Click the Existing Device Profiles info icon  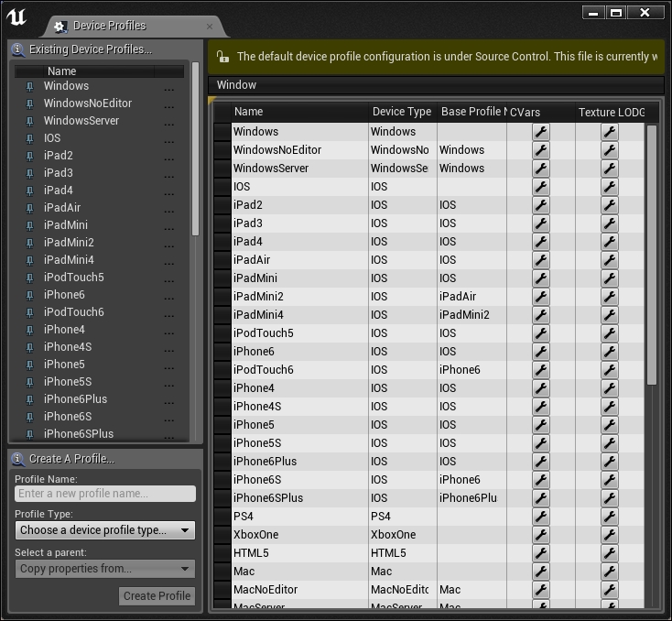(18, 49)
